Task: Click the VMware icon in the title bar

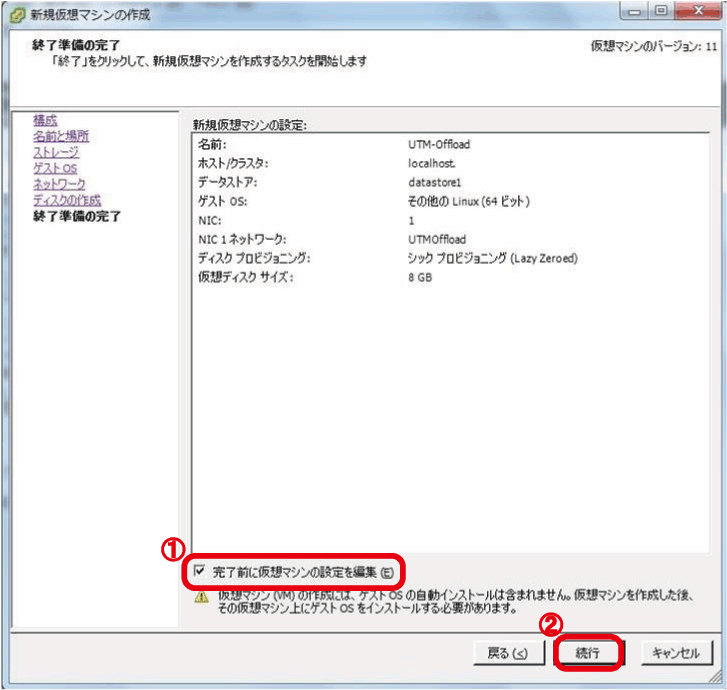Action: click(x=18, y=15)
